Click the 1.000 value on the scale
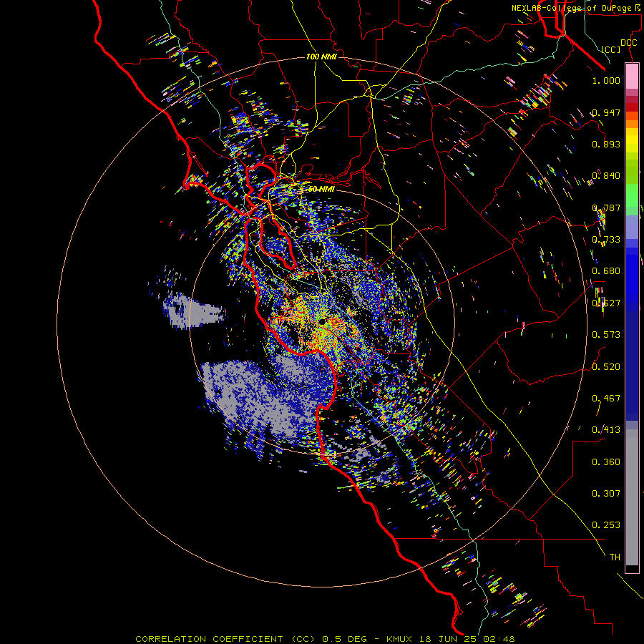This screenshot has height=644, width=644. (606, 80)
